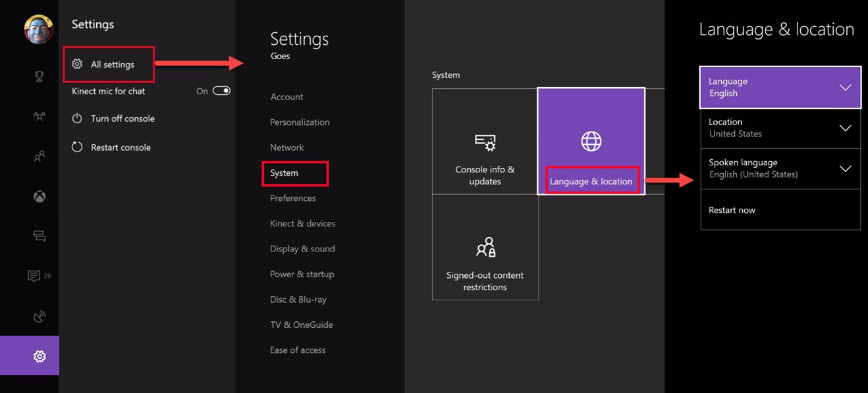
Task: Open the Friends people icon in sidebar
Action: click(x=40, y=117)
